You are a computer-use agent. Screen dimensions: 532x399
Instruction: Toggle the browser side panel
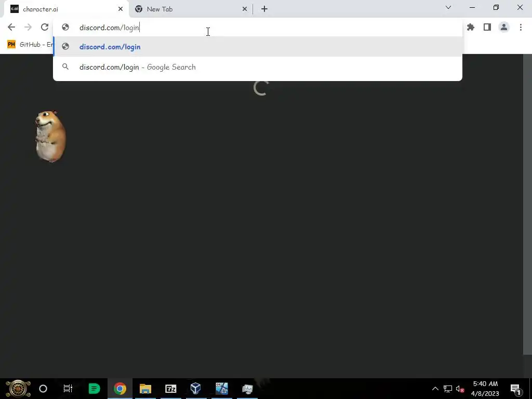tap(487, 27)
